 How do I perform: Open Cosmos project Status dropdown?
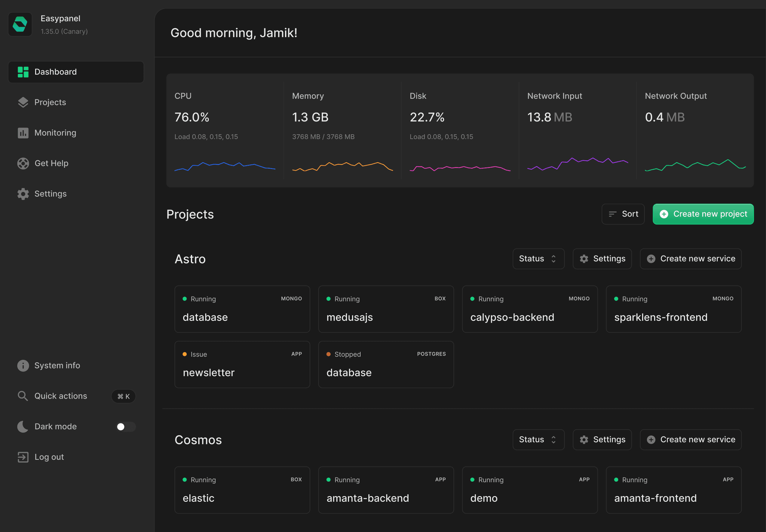click(538, 440)
